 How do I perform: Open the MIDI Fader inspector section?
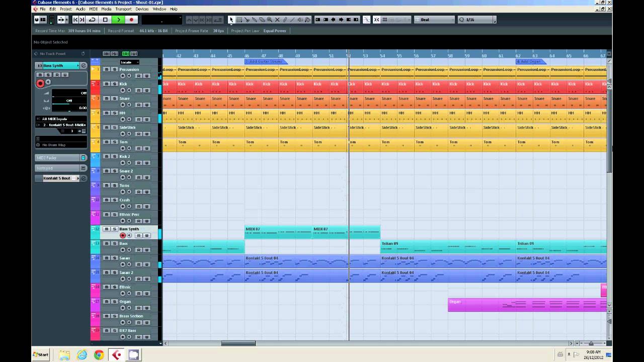point(60,158)
